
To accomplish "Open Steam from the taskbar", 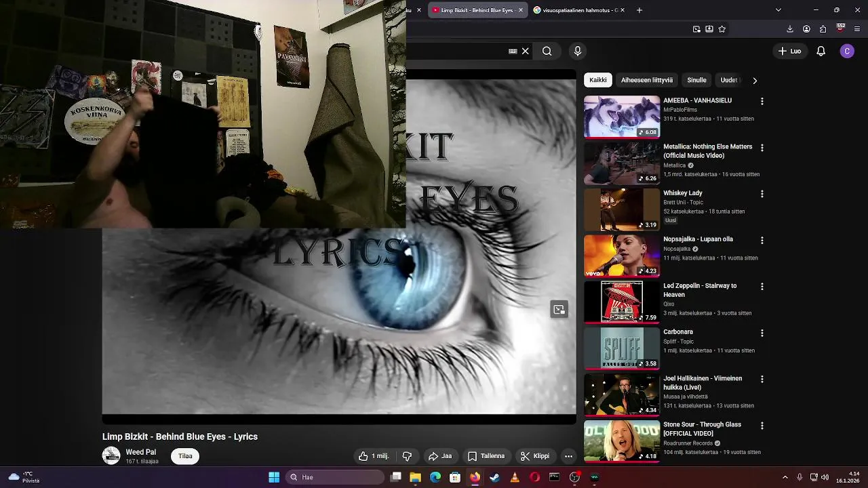I will pos(495,477).
